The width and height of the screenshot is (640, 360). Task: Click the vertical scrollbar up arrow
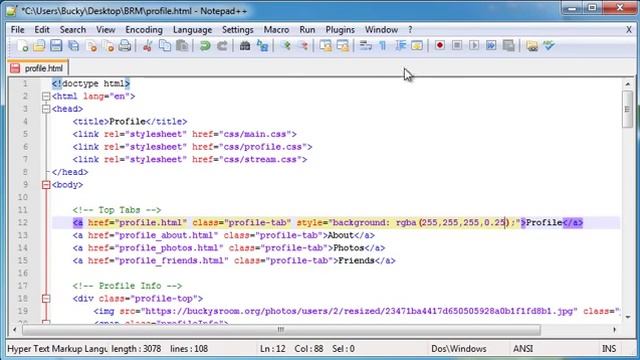[x=627, y=84]
